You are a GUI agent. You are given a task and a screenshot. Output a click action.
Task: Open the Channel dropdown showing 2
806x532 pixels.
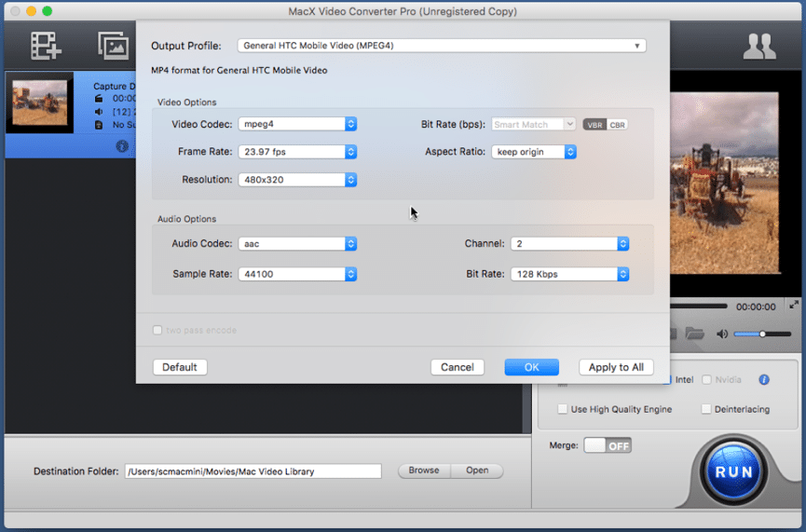pyautogui.click(x=569, y=244)
